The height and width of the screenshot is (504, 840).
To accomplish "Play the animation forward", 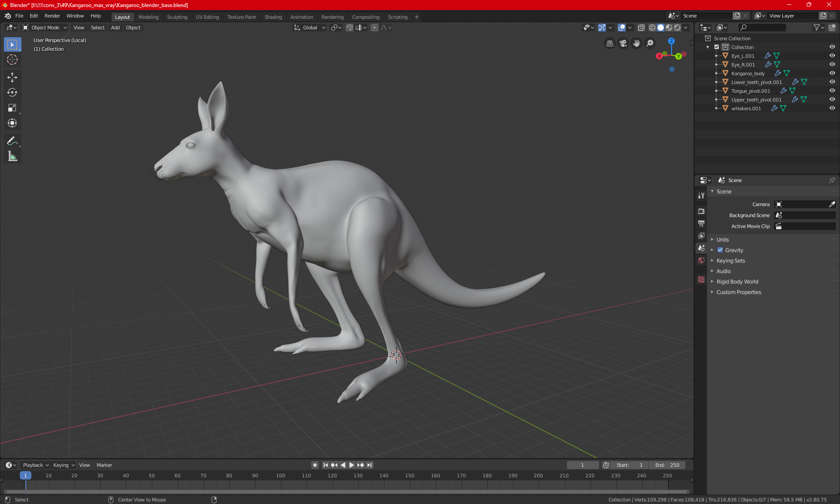I will coord(351,465).
